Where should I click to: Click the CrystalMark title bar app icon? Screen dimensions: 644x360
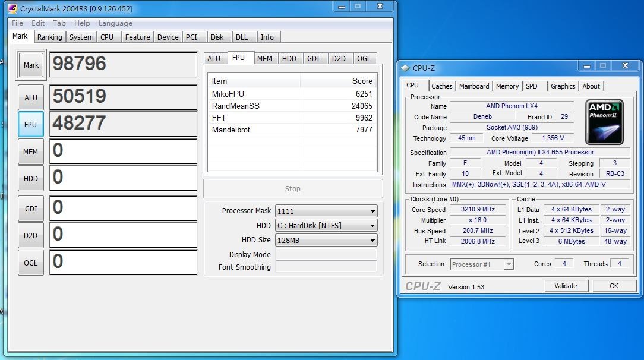pyautogui.click(x=12, y=8)
